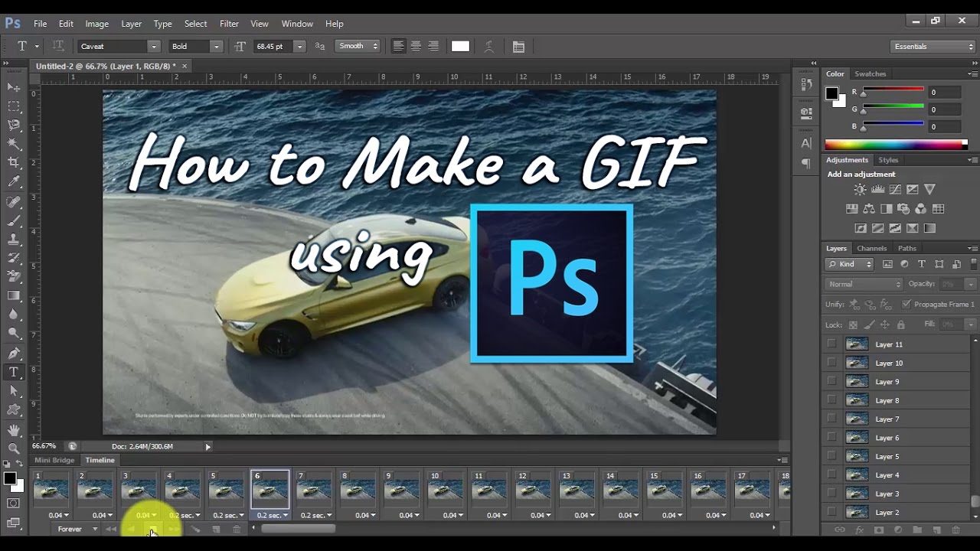Add a Levels adjustment
This screenshot has height=551, width=980.
tap(878, 189)
